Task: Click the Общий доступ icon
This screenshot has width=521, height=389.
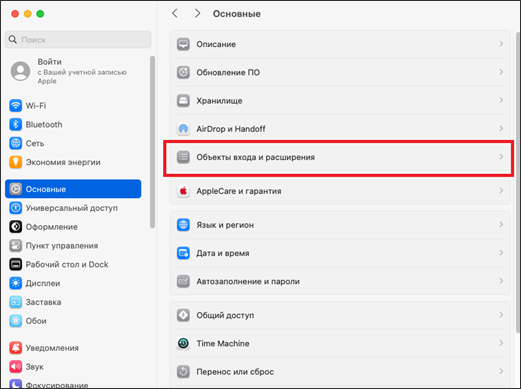Action: click(x=183, y=315)
